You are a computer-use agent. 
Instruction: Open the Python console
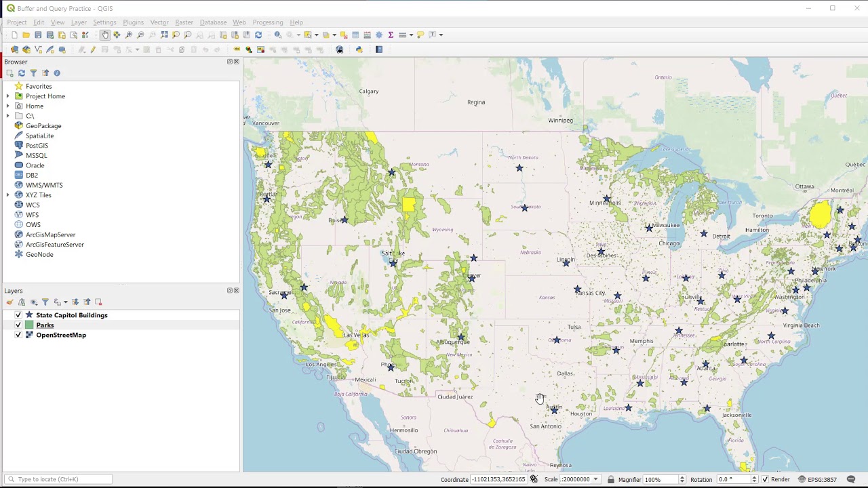[359, 49]
